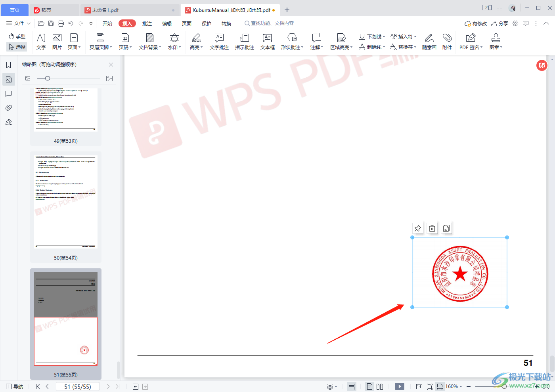Open the signature panel in sidebar
555x392 pixels.
[x=8, y=122]
